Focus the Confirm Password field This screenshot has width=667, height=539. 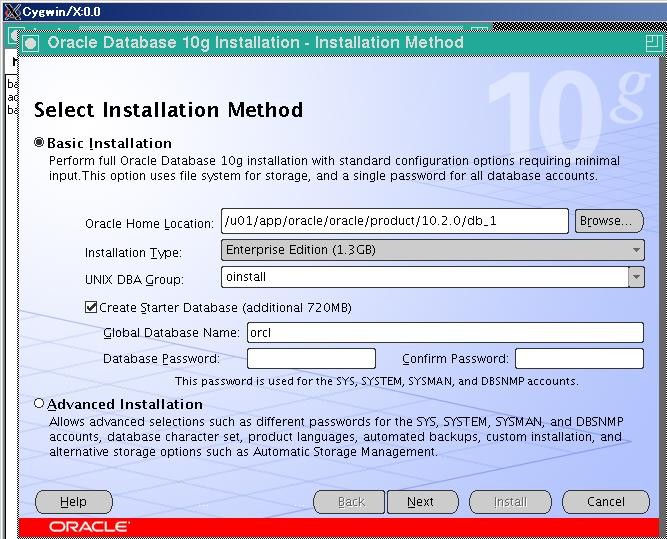[x=579, y=359]
